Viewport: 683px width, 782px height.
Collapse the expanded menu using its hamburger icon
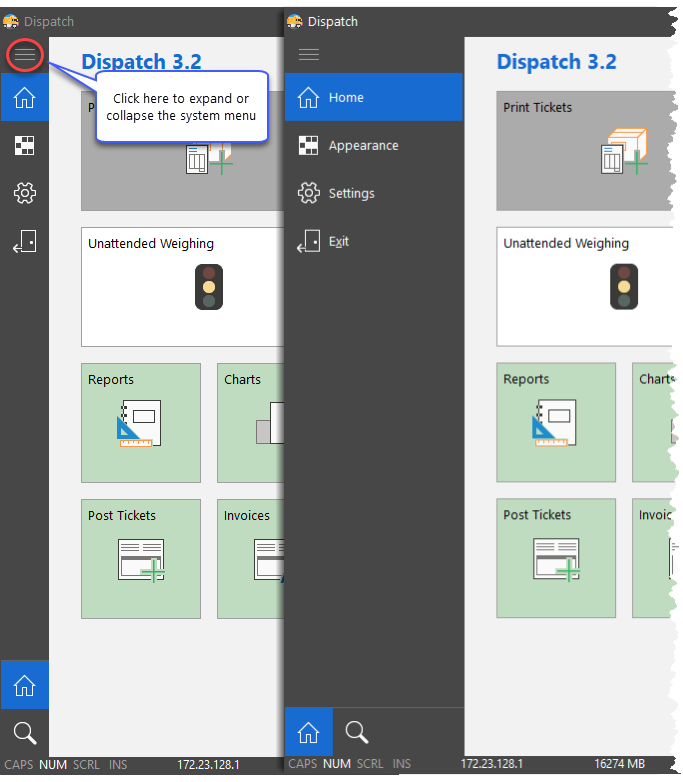coord(309,55)
